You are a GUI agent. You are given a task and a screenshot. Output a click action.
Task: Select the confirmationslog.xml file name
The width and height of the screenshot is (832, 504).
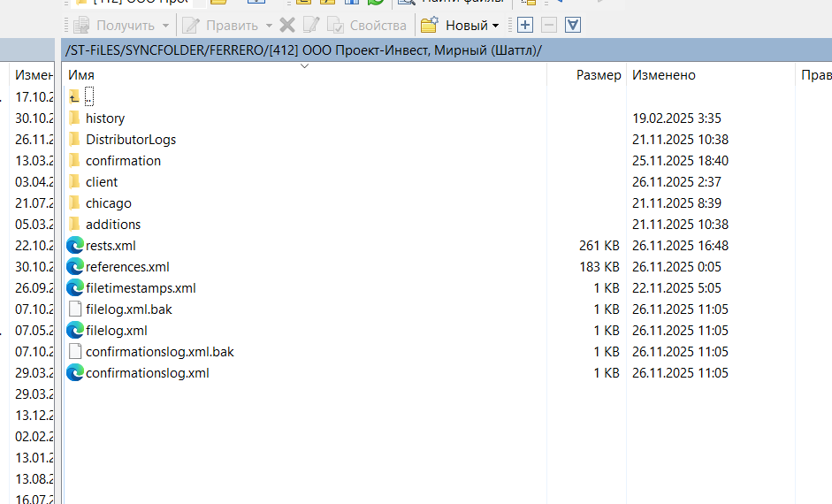pyautogui.click(x=148, y=373)
